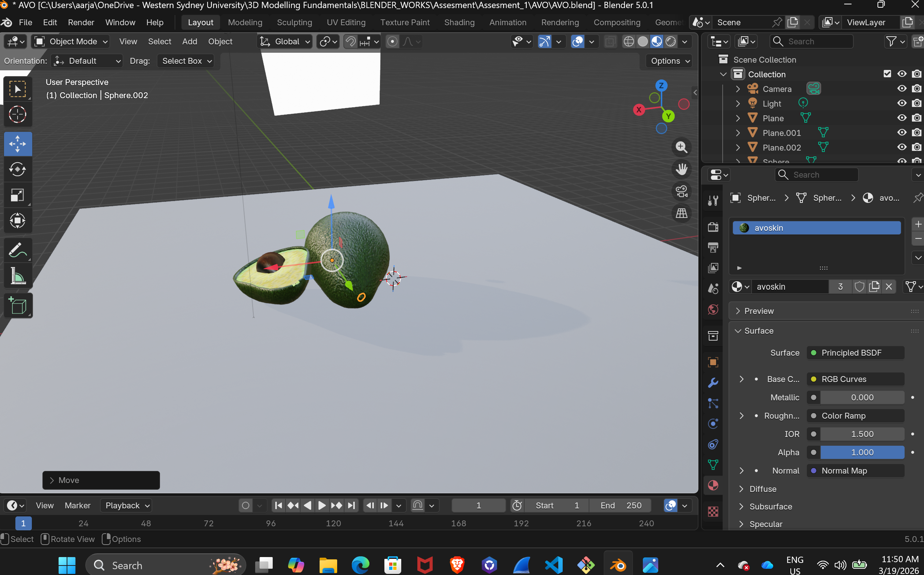Expand the Subsurface panel
The image size is (924, 575).
pos(771,507)
